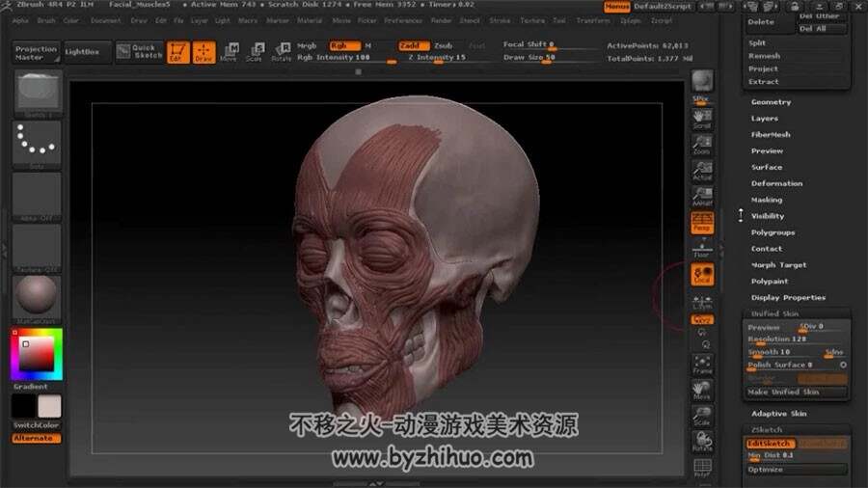Toggle the M material mode
Viewport: 868px width, 488px height.
pos(368,45)
